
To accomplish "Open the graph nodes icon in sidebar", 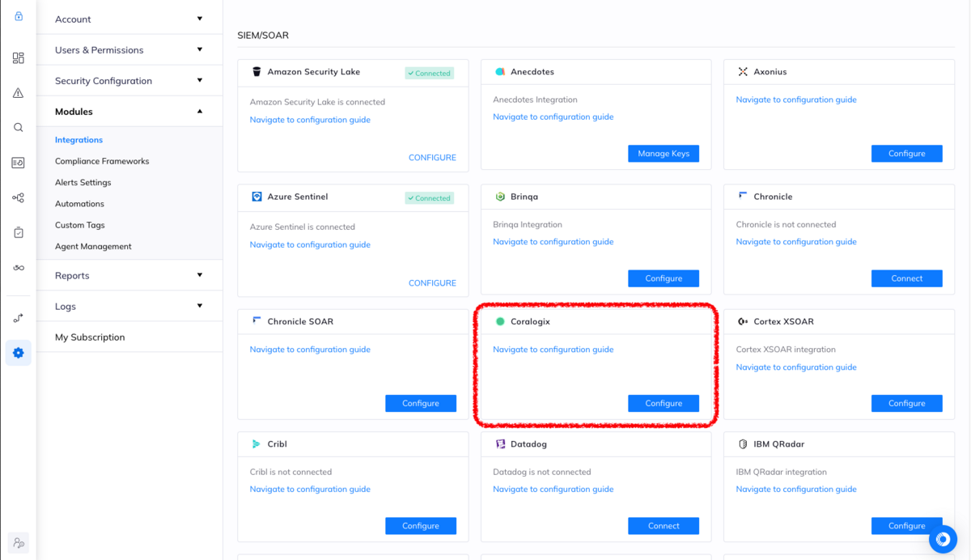I will coord(19,197).
